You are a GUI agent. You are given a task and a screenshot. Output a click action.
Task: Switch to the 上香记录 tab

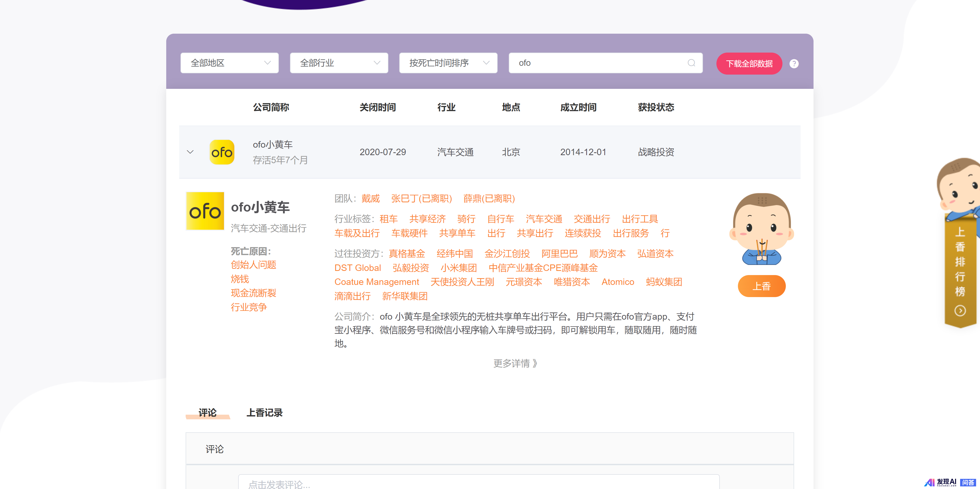pos(264,413)
